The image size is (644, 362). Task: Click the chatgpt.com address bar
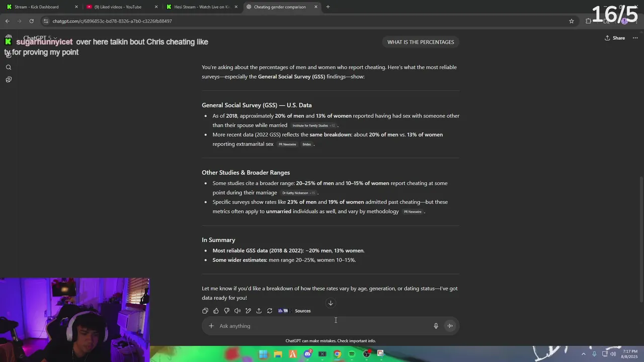pos(302,21)
